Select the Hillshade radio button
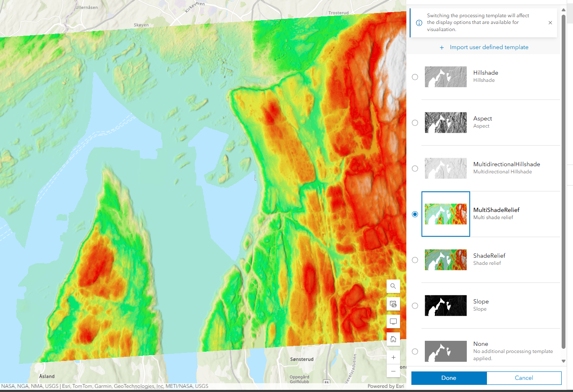The image size is (573, 392). [x=415, y=77]
